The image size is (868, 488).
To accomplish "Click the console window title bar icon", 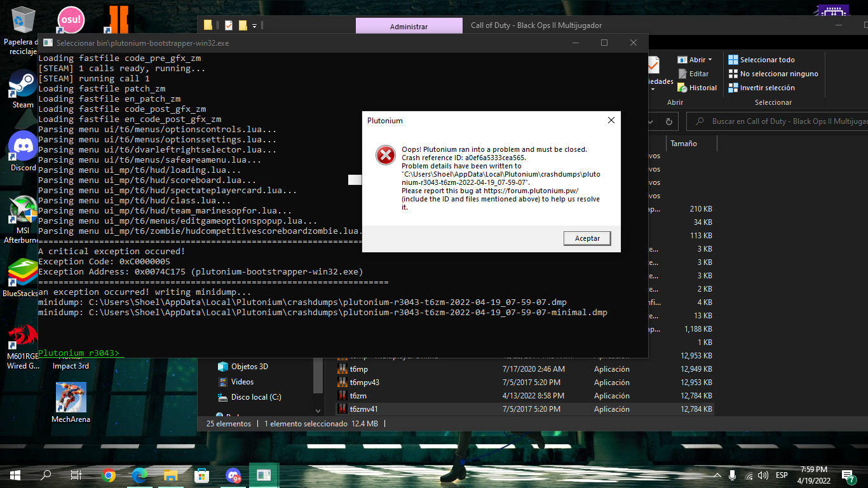I will point(47,43).
